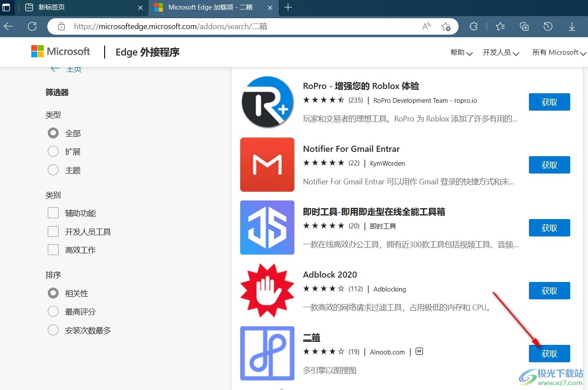Open 即时工具 JS extension icon
The width and height of the screenshot is (588, 390).
268,228
